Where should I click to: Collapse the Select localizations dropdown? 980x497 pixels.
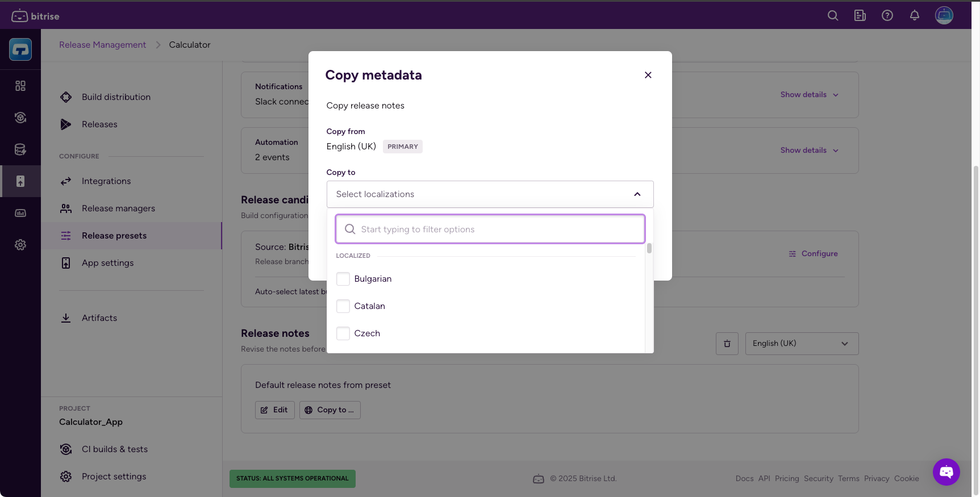(637, 194)
